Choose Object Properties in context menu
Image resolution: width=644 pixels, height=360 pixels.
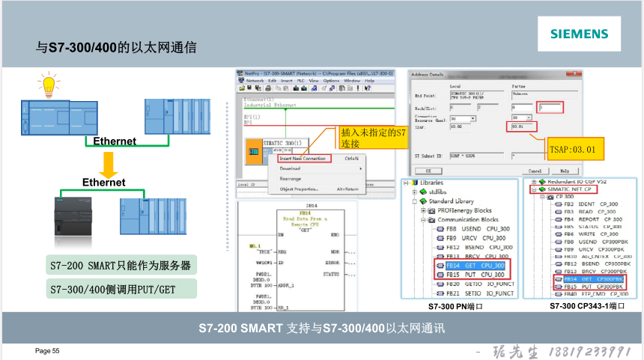click(316, 189)
